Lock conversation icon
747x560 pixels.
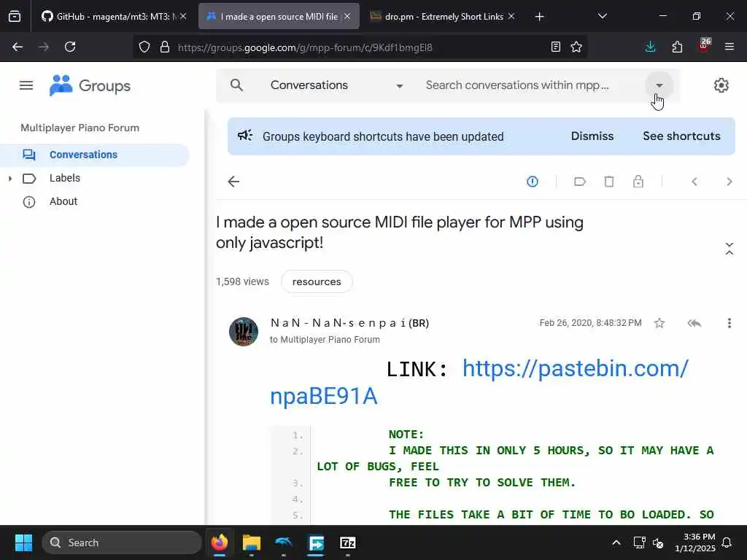pyautogui.click(x=638, y=182)
